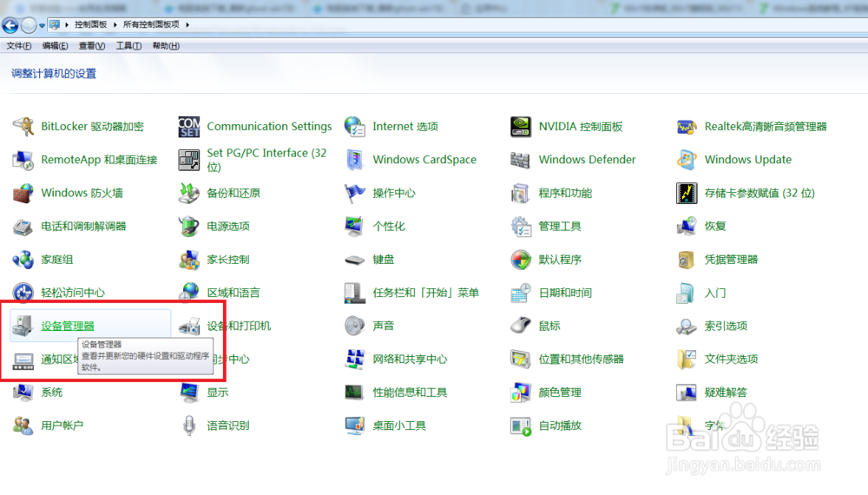Open 文件夹选项 link
This screenshot has width=868, height=495.
(x=731, y=360)
